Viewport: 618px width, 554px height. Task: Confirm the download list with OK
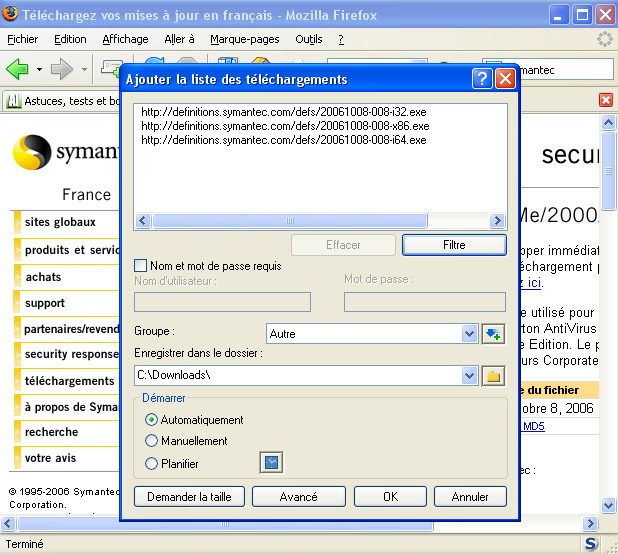(390, 496)
